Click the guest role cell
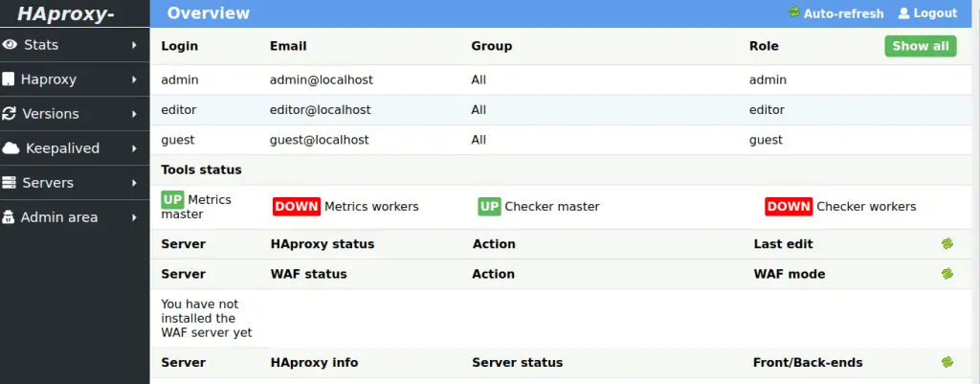Viewport: 980px width, 384px height. (x=766, y=140)
